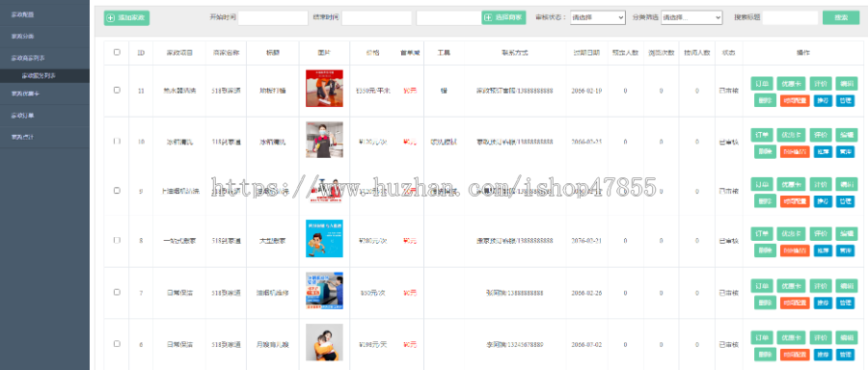Click green 删除 button in row ID 11
Screen dimensions: 868x370
765,100
